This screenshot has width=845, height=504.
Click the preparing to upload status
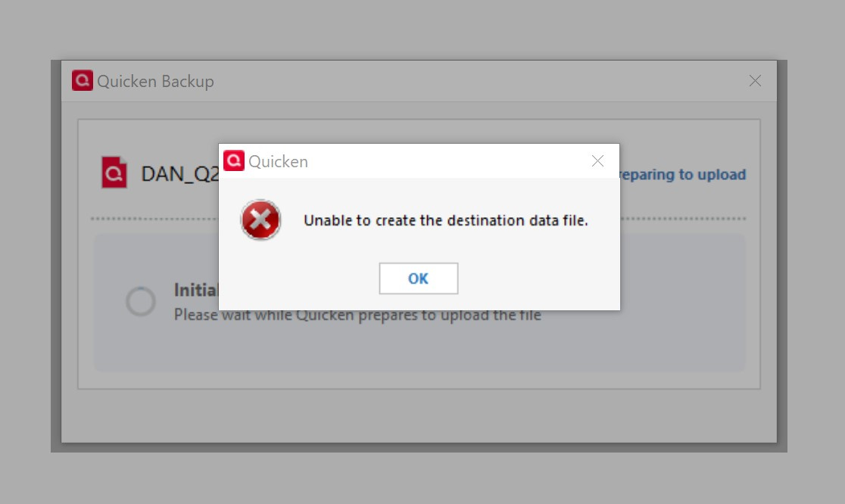(x=683, y=175)
